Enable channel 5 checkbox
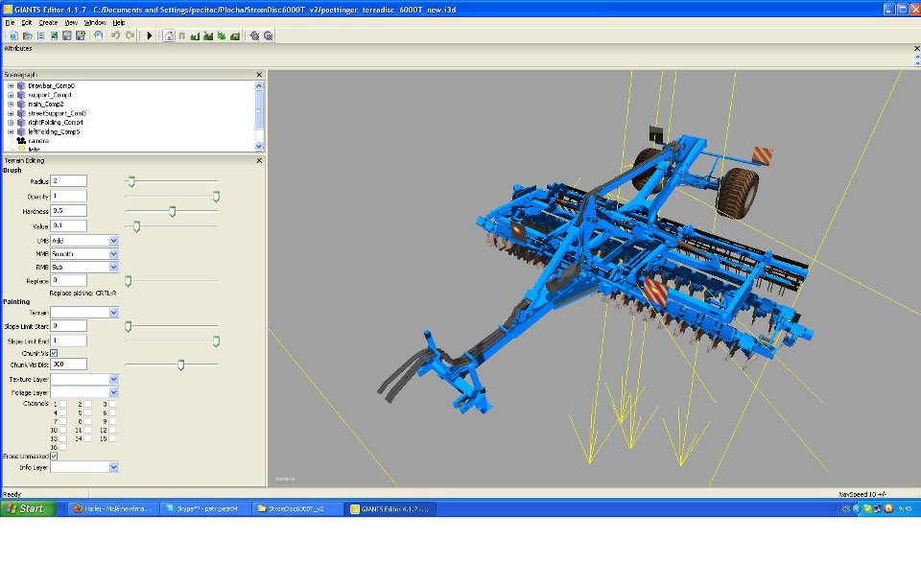The height and width of the screenshot is (588, 921). point(87,412)
